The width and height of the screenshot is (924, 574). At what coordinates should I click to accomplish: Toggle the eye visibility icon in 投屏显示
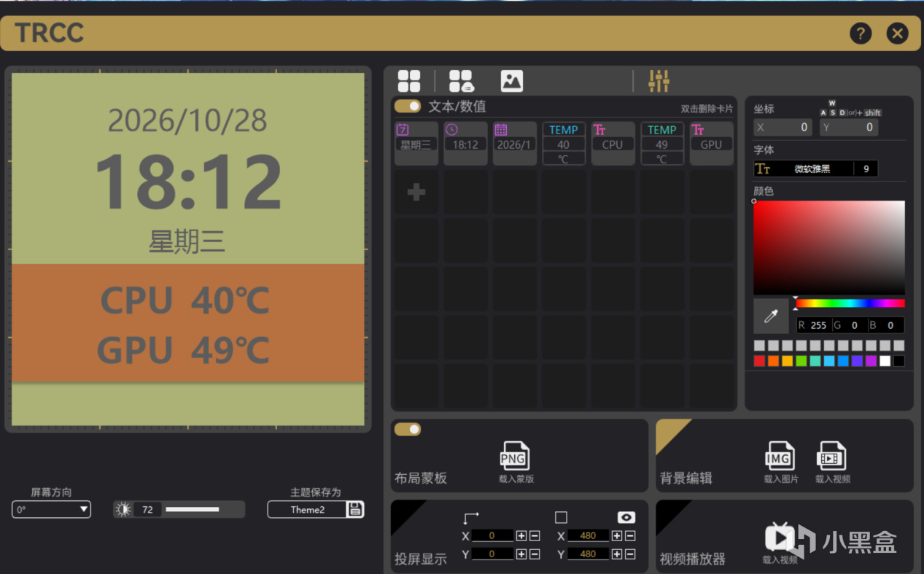[x=626, y=517]
